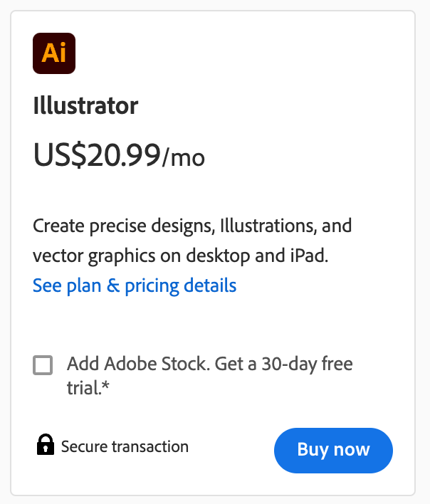This screenshot has width=430, height=504.
Task: Click the US$20.99 price amount
Action: pos(97,154)
